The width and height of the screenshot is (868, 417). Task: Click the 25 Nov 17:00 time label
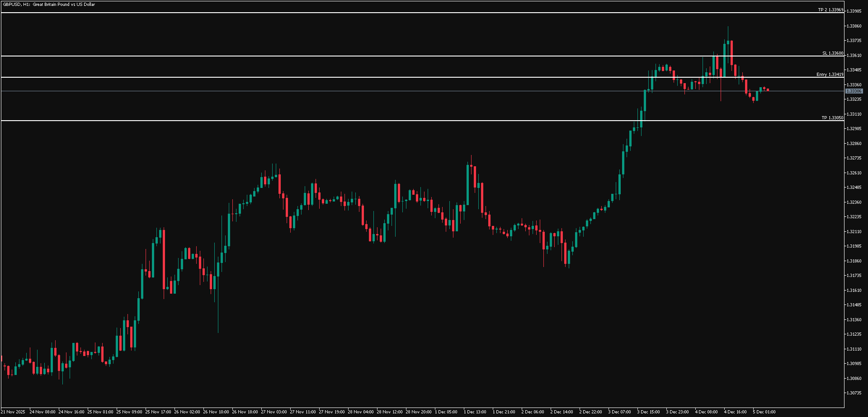click(158, 412)
